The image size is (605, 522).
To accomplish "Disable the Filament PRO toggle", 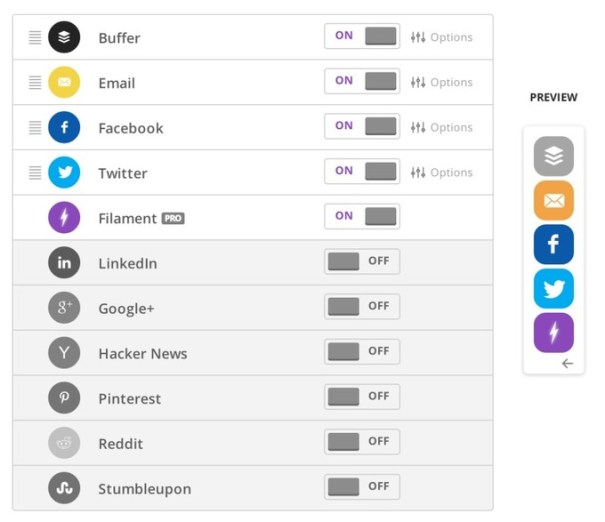I will point(362,216).
